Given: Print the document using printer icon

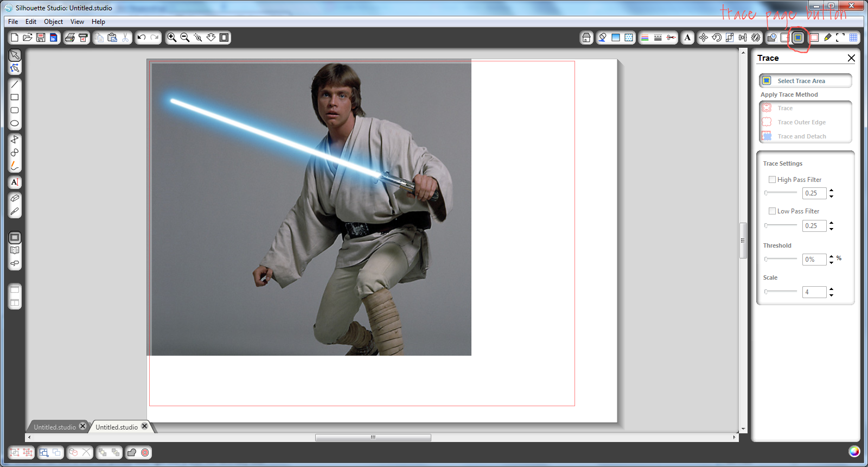Looking at the screenshot, I should coord(70,37).
